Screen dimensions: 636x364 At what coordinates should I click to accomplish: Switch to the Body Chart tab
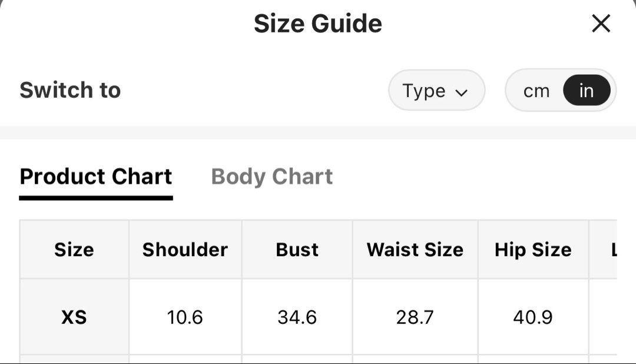(271, 177)
